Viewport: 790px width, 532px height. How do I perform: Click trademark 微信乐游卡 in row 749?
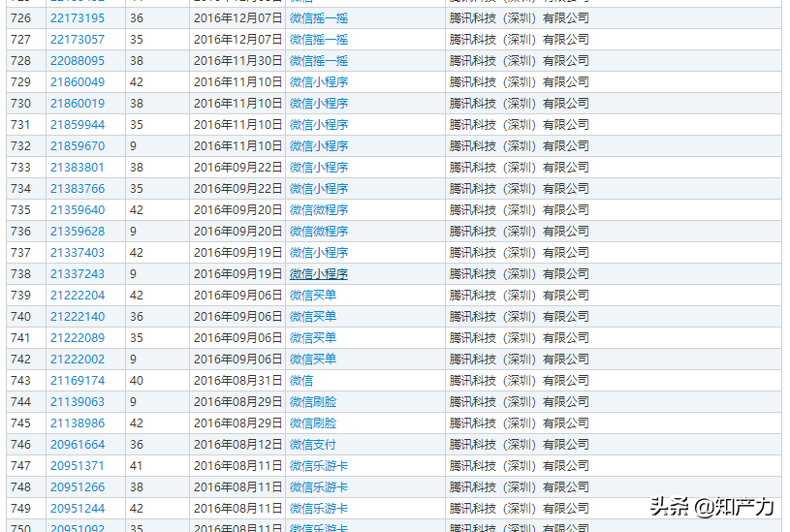(318, 509)
